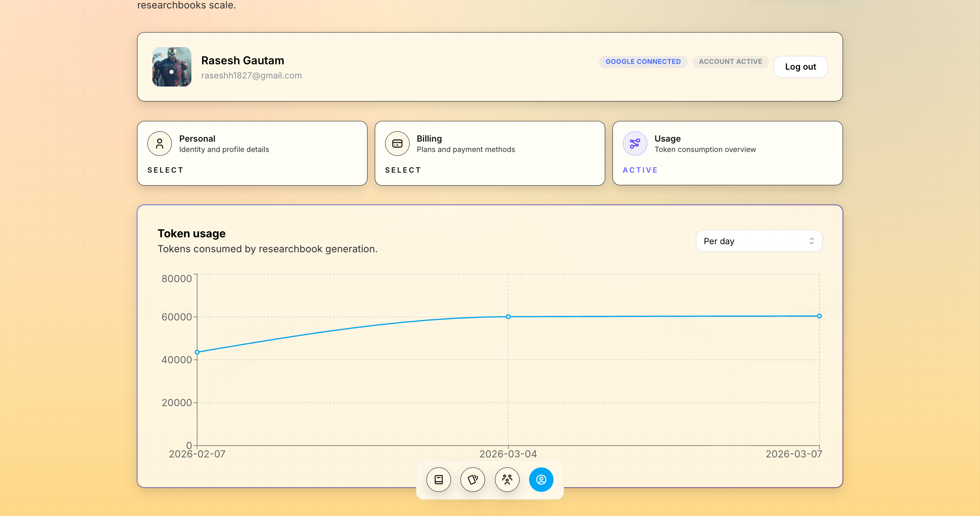Click the 2026-02-07 chart data point
The image size is (980, 516).
197,352
